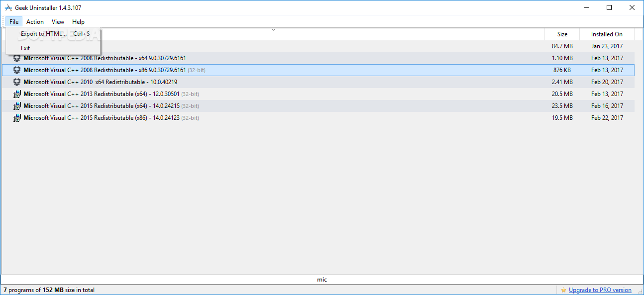Open the File menu
The height and width of the screenshot is (295, 644).
14,22
